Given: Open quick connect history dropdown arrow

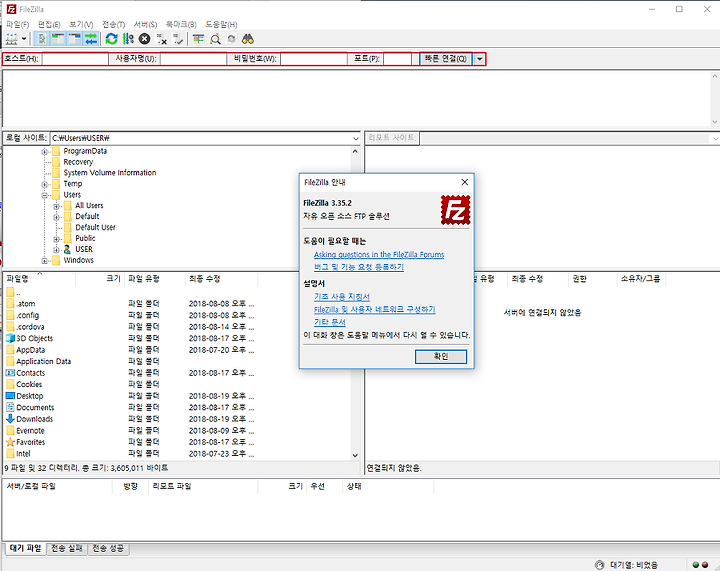Looking at the screenshot, I should pyautogui.click(x=479, y=59).
